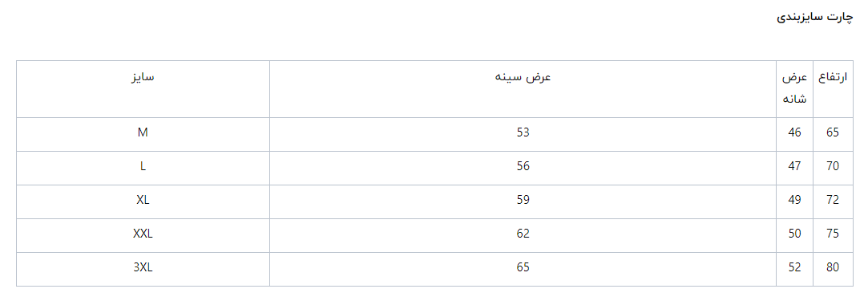Select the M size cell
This screenshot has height=297, width=868.
tap(143, 133)
